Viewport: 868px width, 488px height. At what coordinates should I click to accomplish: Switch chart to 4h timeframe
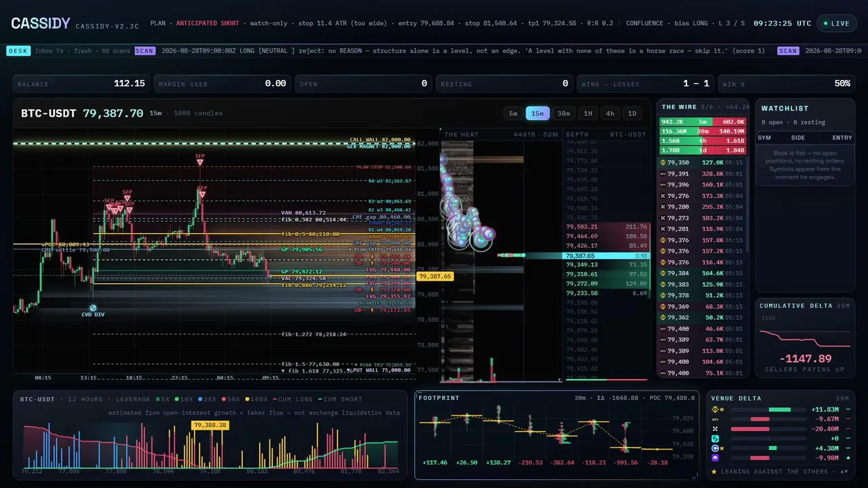(x=610, y=113)
